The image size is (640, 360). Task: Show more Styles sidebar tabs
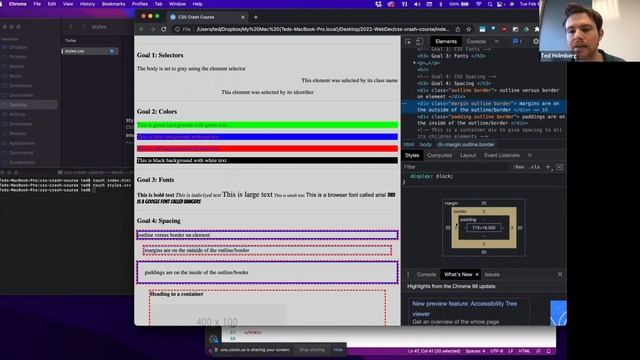(x=530, y=156)
